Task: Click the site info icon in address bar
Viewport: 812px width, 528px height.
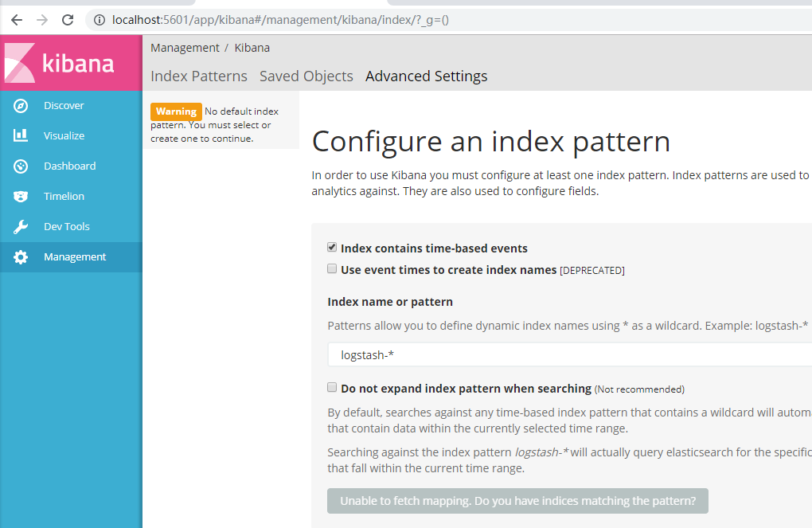Action: pyautogui.click(x=100, y=20)
